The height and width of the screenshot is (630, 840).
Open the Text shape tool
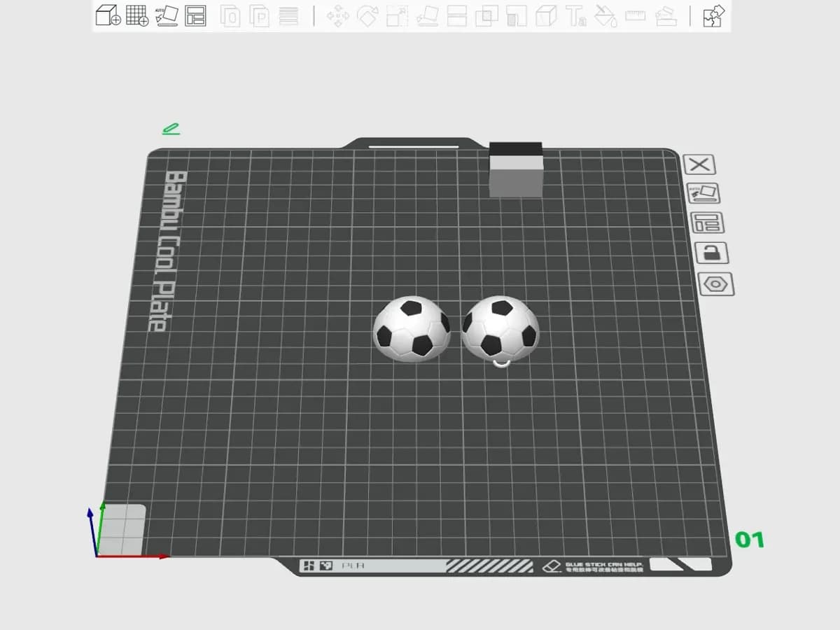click(576, 15)
